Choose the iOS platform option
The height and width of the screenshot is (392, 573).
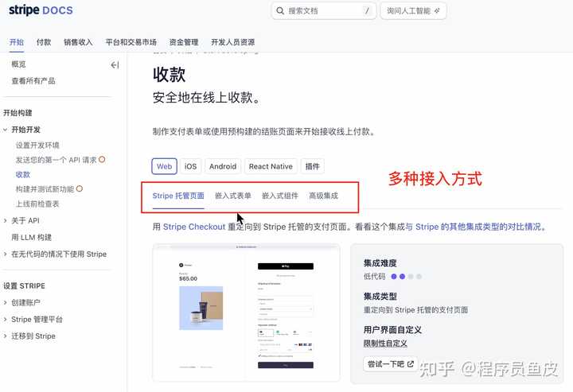(190, 166)
